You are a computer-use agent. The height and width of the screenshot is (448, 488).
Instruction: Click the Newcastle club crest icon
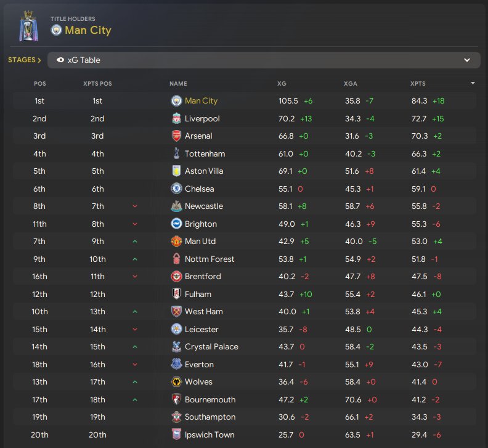(x=176, y=206)
